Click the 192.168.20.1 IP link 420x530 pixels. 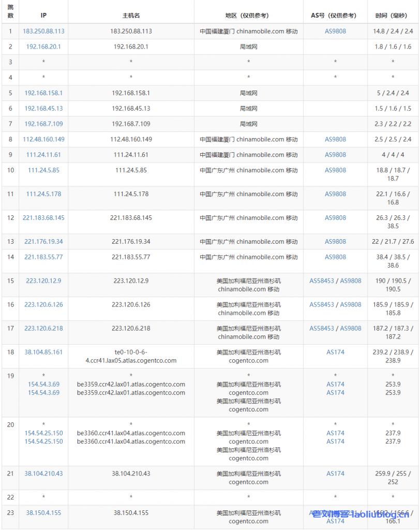(x=43, y=47)
